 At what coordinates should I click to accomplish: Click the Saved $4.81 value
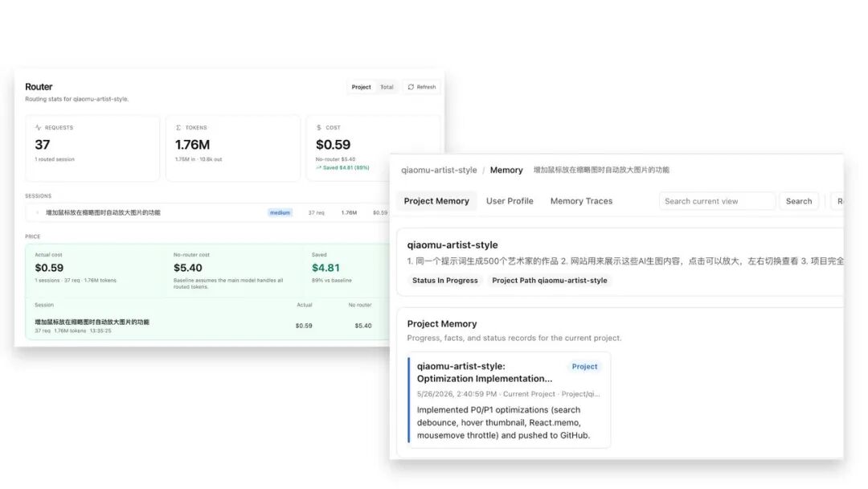click(325, 268)
